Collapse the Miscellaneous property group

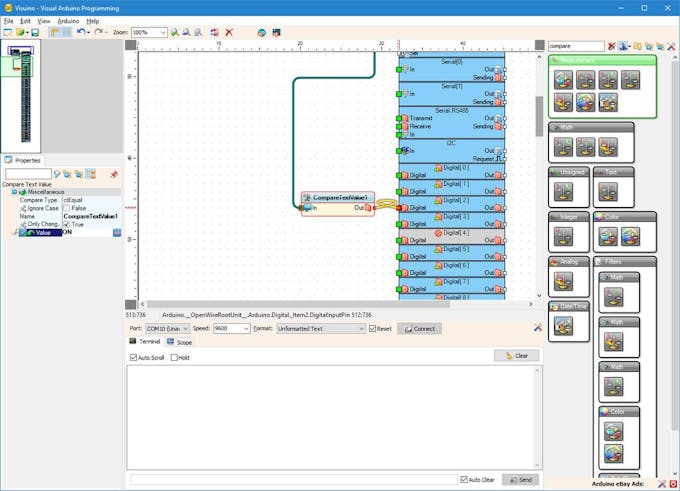point(14,192)
